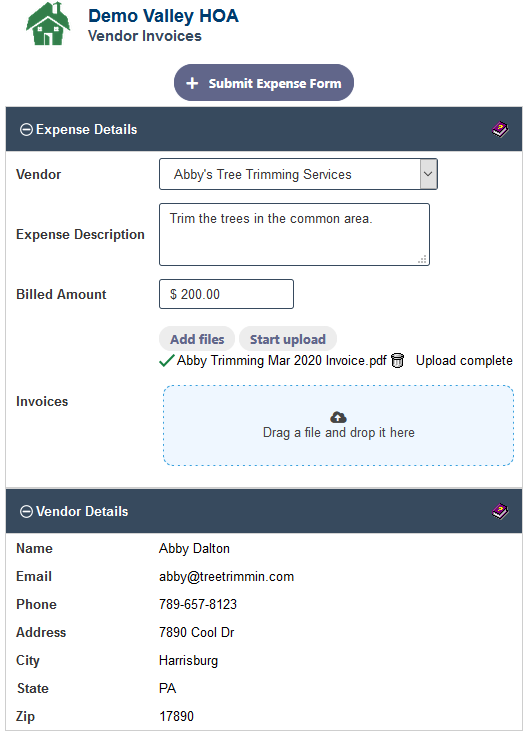Screen dimensions: 532x744
Task: Click the drag and drop file zone
Action: (x=338, y=426)
